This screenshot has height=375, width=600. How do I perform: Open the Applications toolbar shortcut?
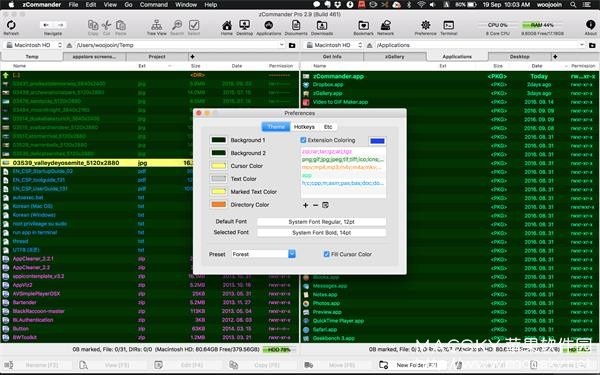269,25
